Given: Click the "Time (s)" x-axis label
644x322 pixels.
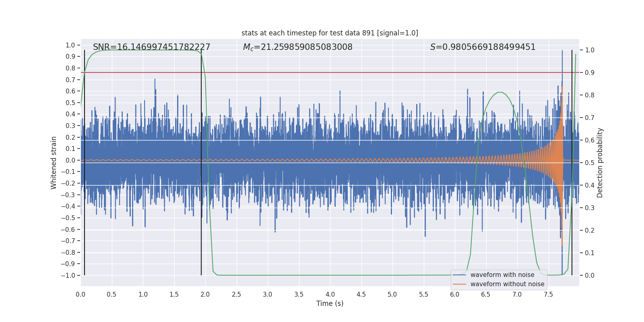Looking at the screenshot, I should coord(330,303).
